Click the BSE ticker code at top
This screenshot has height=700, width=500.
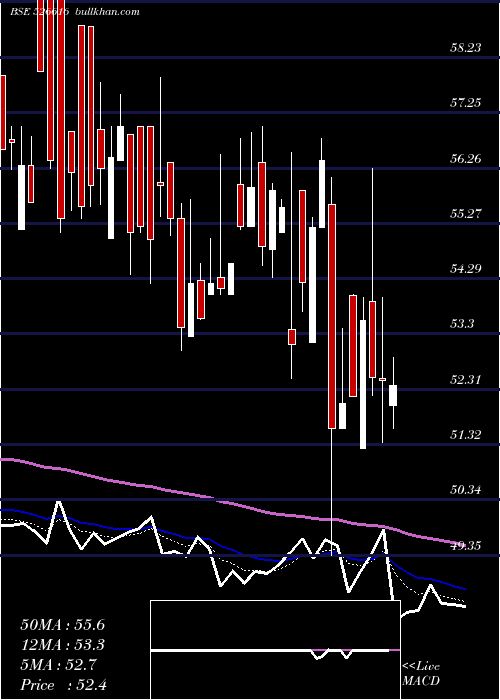click(39, 12)
